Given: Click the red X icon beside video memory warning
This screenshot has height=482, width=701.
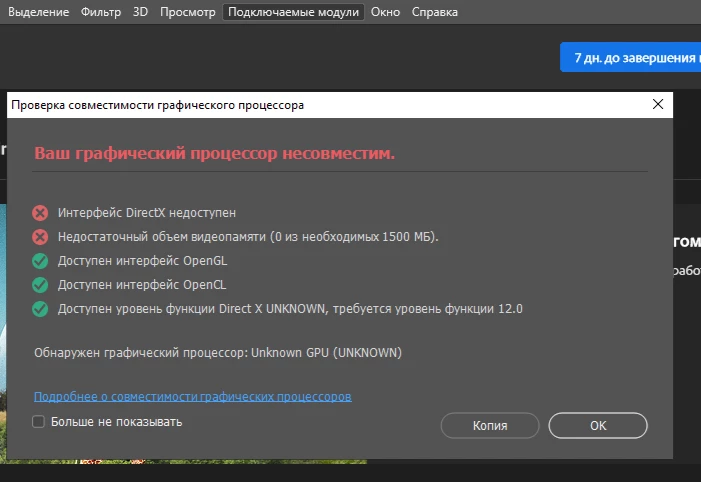Looking at the screenshot, I should coord(40,237).
